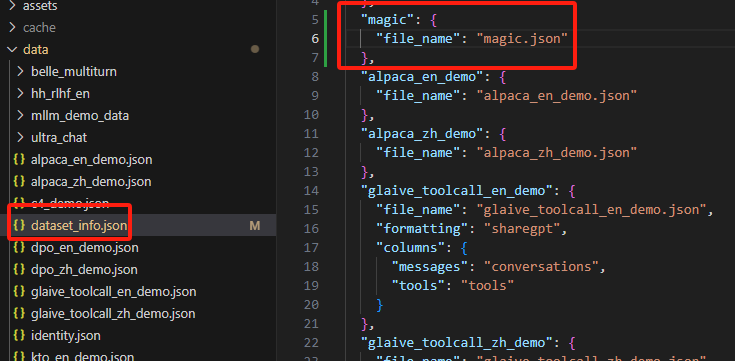Viewport: 735px width, 361px height.
Task: Click JSON icon beside glaive_toolcall_en_demo.json
Action: pos(19,292)
